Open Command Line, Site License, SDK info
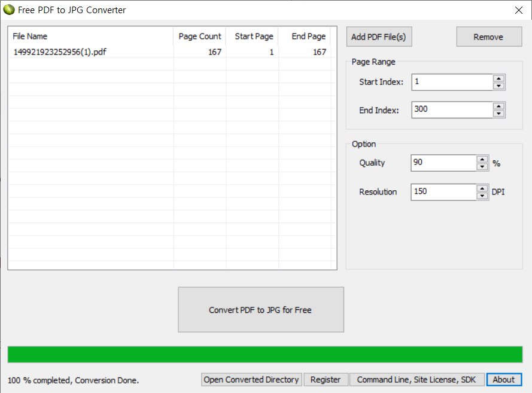 tap(417, 379)
